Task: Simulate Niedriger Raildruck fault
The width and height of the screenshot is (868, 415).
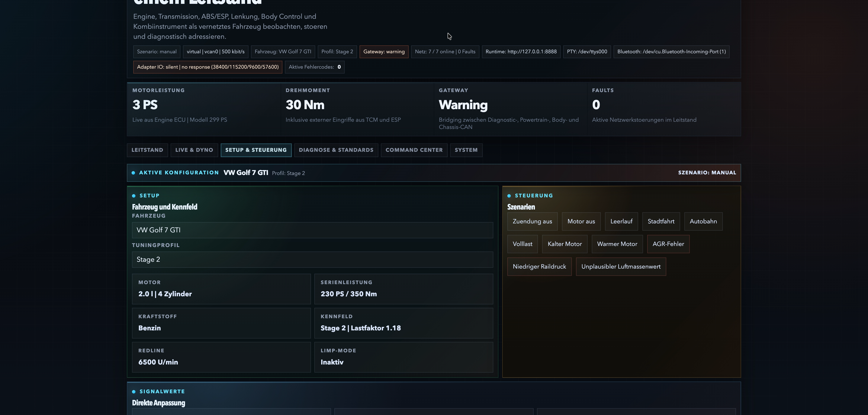Action: click(540, 267)
